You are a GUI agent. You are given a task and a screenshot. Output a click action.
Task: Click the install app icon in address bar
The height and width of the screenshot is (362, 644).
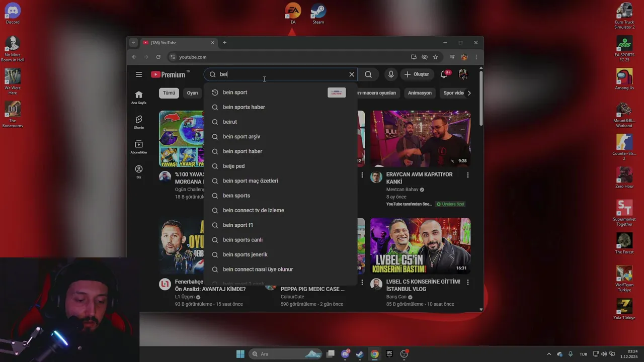414,57
